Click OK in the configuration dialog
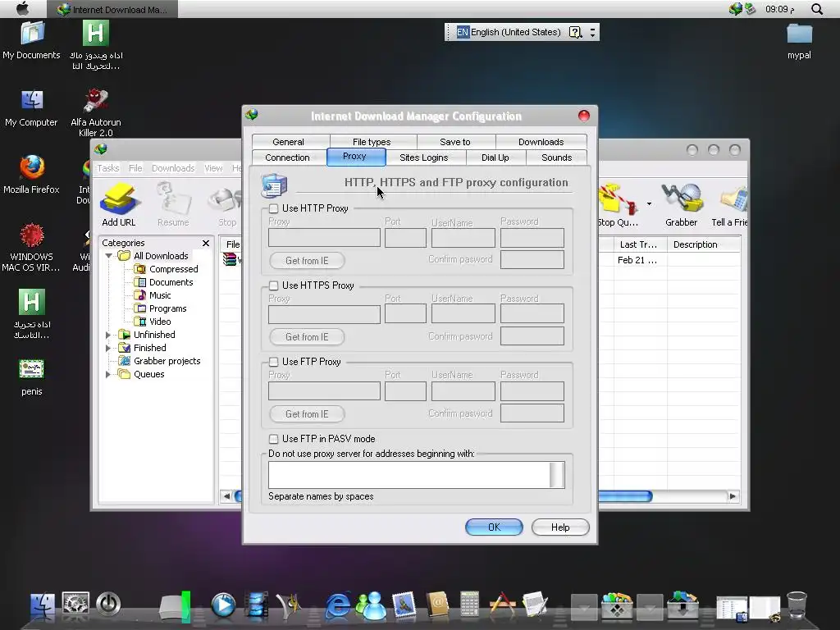The image size is (840, 630). 494,527
